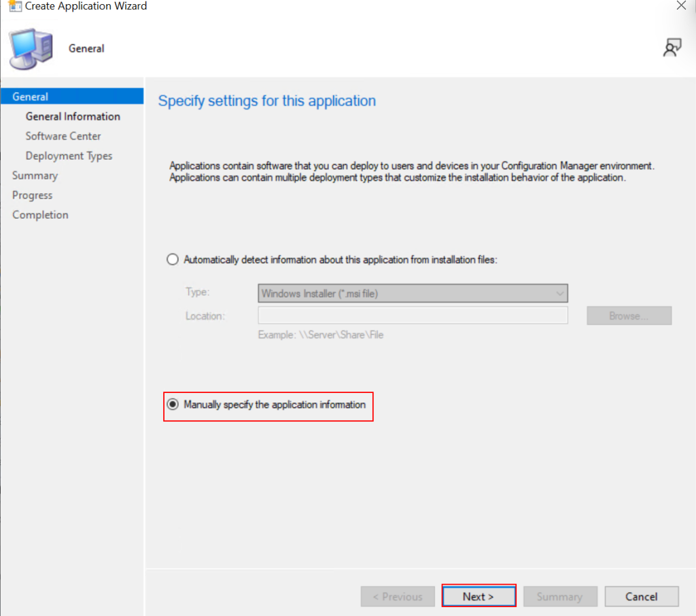Select the Summary step in sidebar

(x=35, y=175)
